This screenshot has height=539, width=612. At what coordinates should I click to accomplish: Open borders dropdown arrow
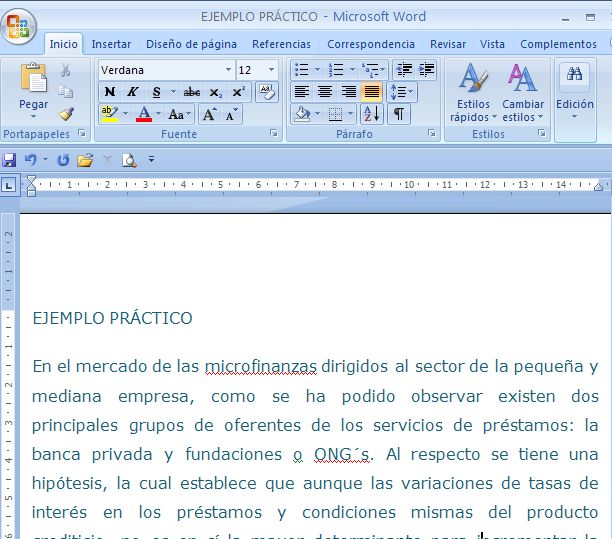coord(350,114)
